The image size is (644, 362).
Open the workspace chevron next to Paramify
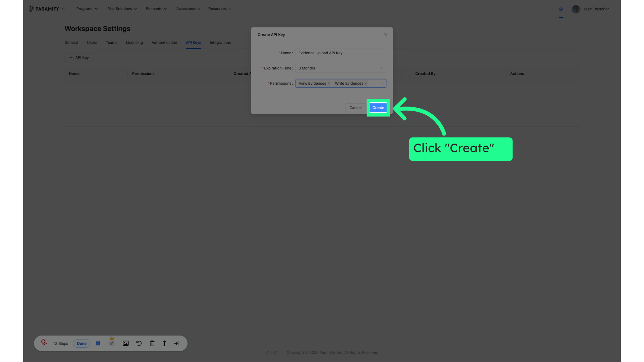[63, 9]
